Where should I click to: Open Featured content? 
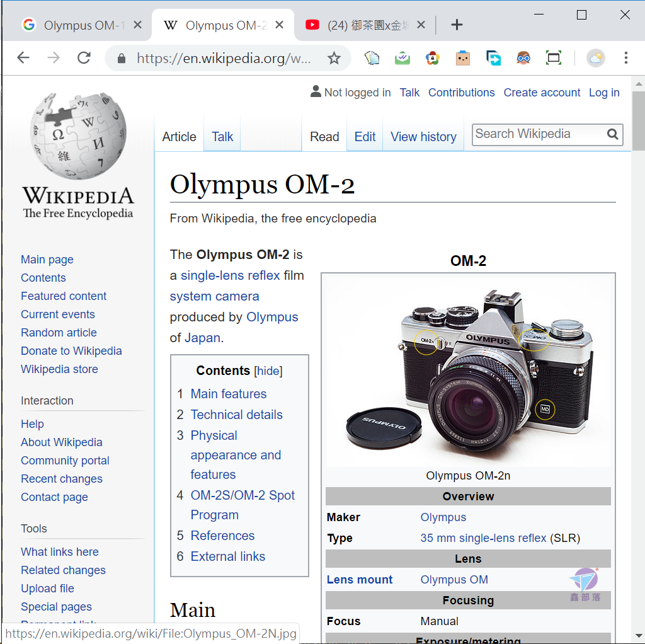pos(64,296)
